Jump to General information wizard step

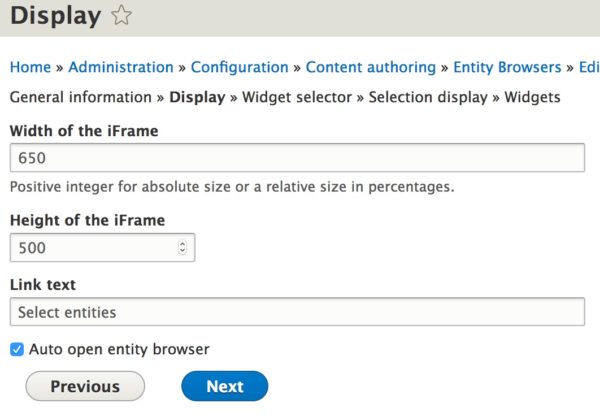[81, 97]
